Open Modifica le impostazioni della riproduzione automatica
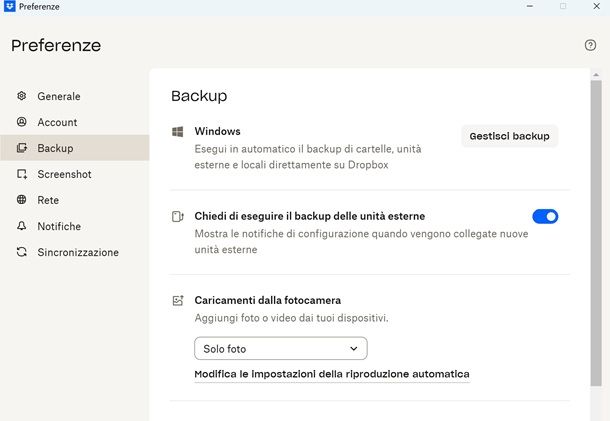Image resolution: width=610 pixels, height=421 pixels. tap(331, 373)
